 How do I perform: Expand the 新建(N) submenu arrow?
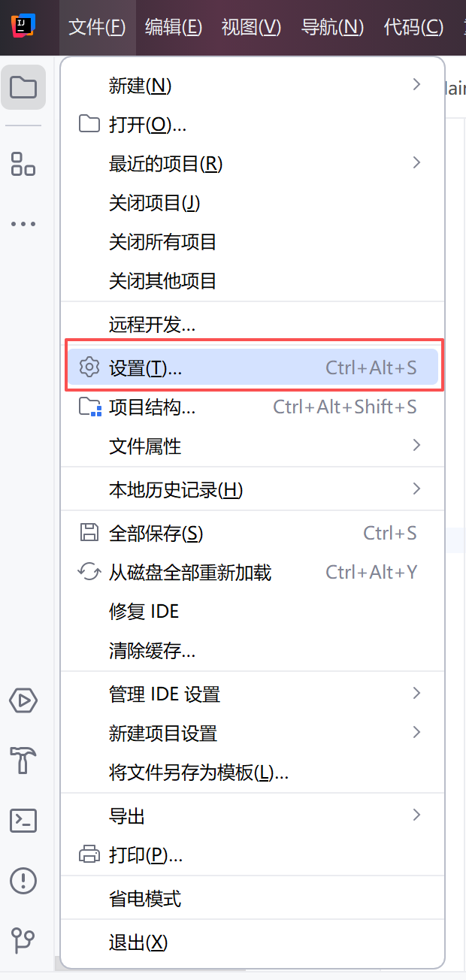[x=416, y=85]
